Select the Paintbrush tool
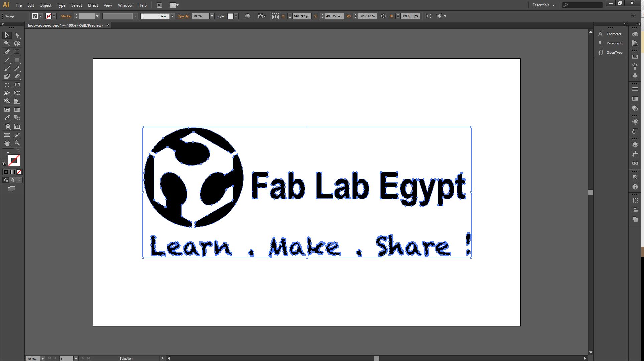 click(x=7, y=68)
